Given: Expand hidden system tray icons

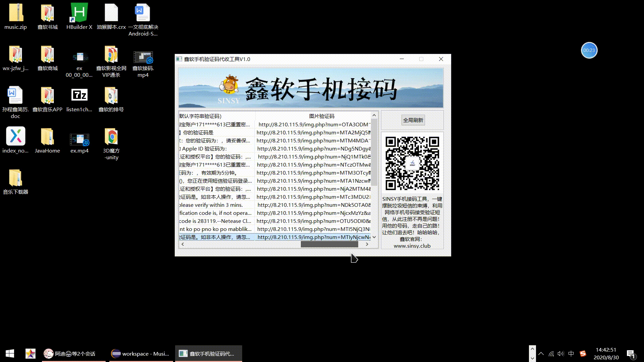Looking at the screenshot, I should [541, 354].
